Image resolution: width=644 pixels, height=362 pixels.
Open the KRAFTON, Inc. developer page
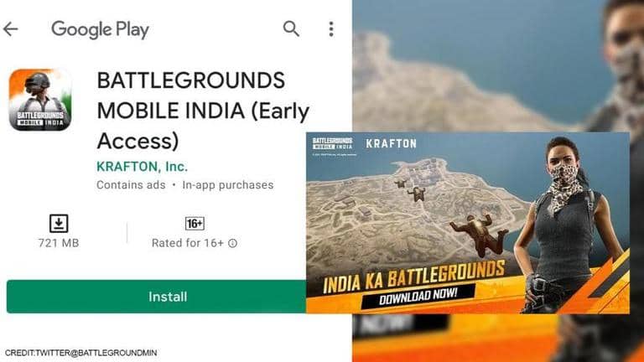(142, 167)
